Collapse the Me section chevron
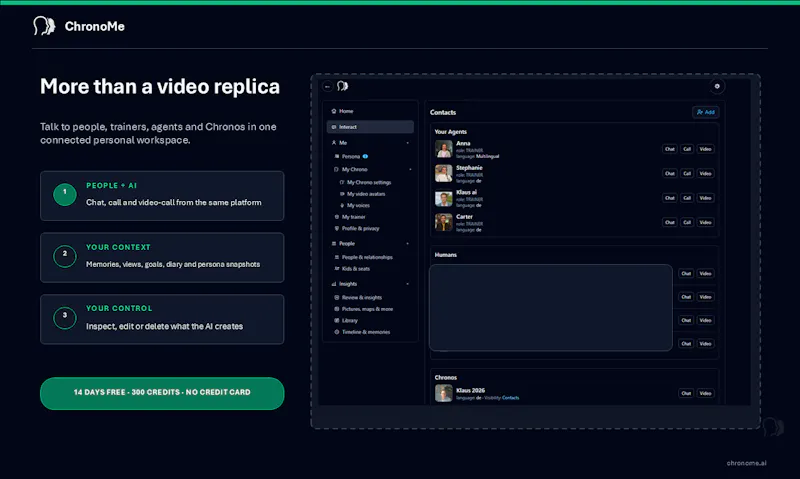 coord(408,143)
